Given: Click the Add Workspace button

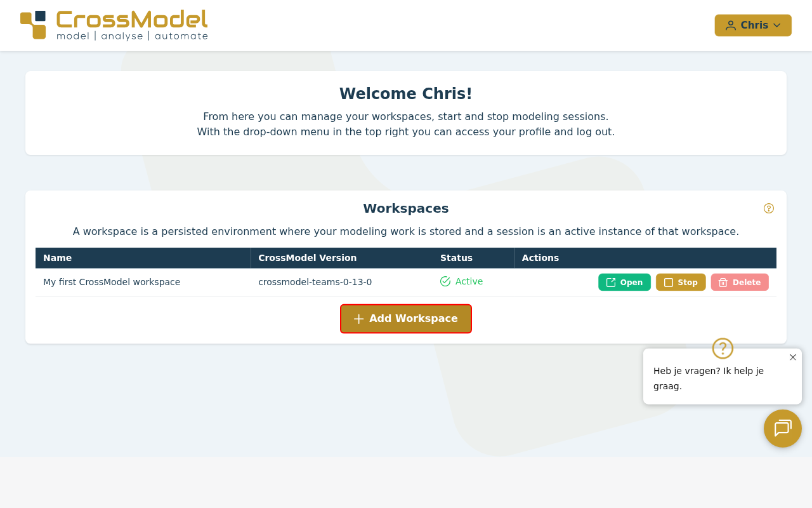Looking at the screenshot, I should (x=406, y=319).
